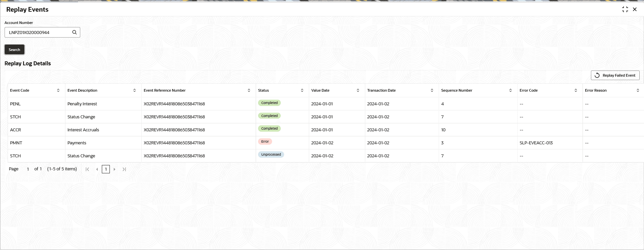Sort by Error Reason column arrows
This screenshot has height=250, width=644.
click(638, 90)
